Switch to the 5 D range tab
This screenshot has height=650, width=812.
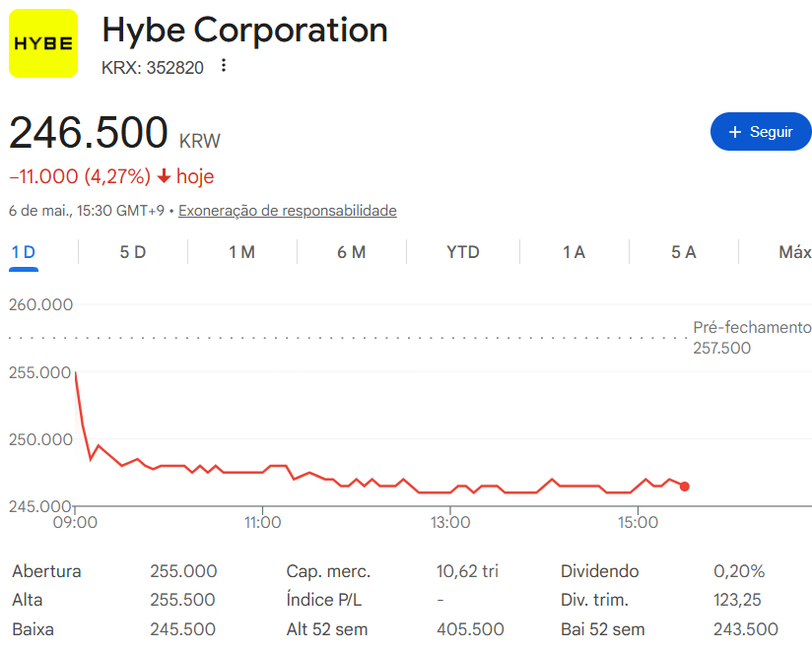(133, 252)
